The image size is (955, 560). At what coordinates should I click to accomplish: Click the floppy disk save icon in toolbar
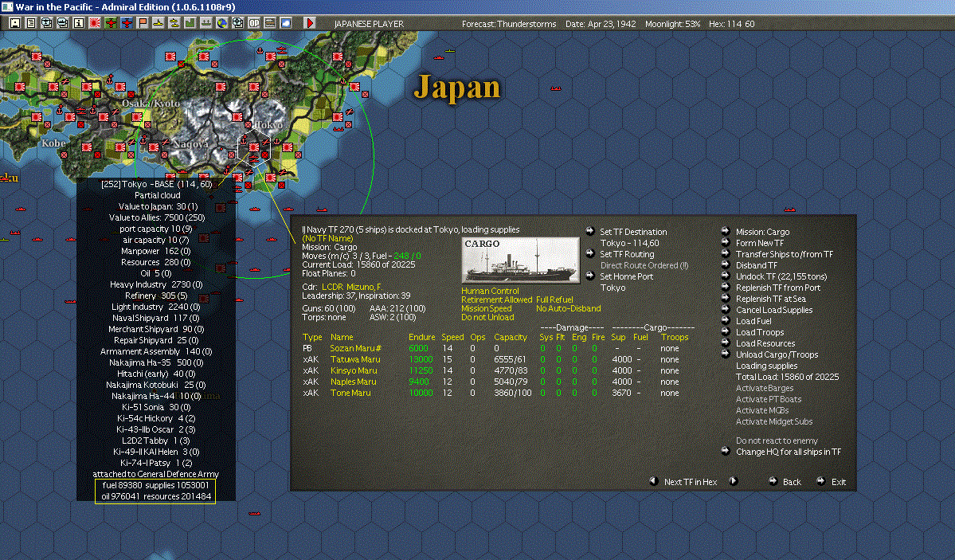coord(15,23)
